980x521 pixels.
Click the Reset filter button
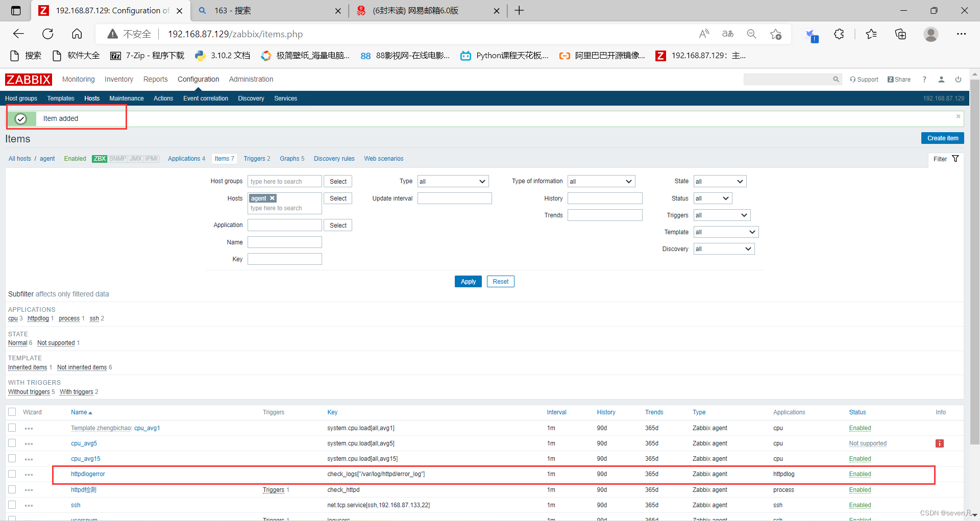pos(500,282)
